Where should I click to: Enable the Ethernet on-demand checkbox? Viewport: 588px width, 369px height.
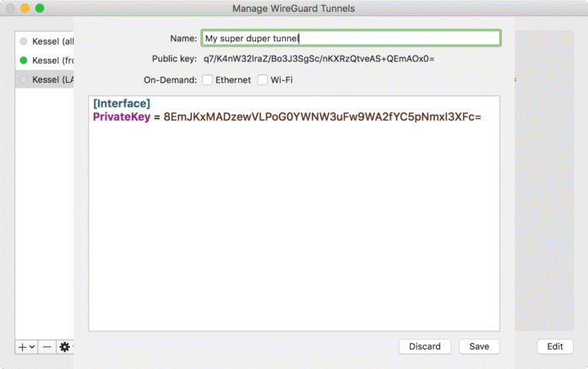[207, 80]
